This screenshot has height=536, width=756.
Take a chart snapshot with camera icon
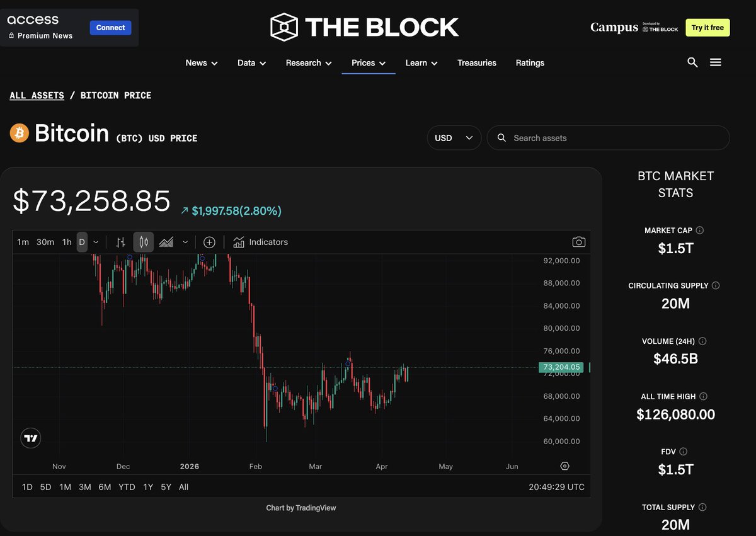tap(578, 242)
